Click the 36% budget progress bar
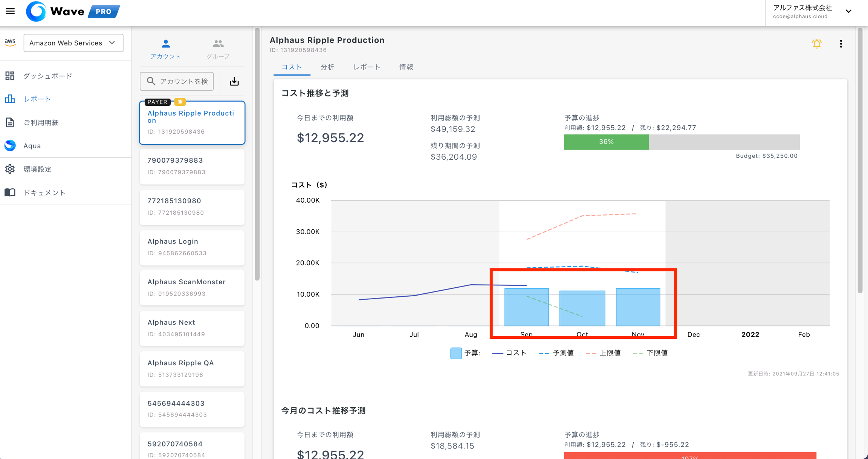Screen dimensions: 868x459 606,142
